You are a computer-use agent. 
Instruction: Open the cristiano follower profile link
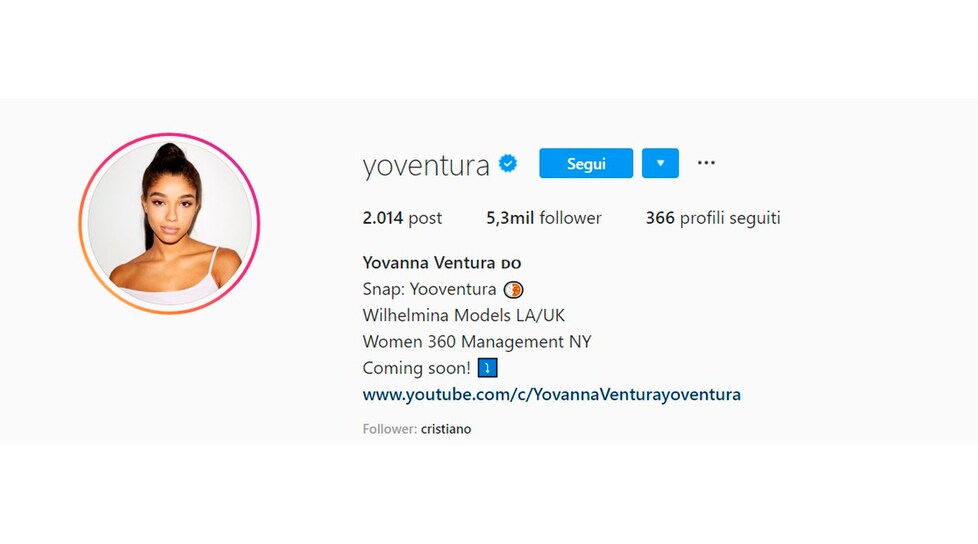click(x=446, y=429)
